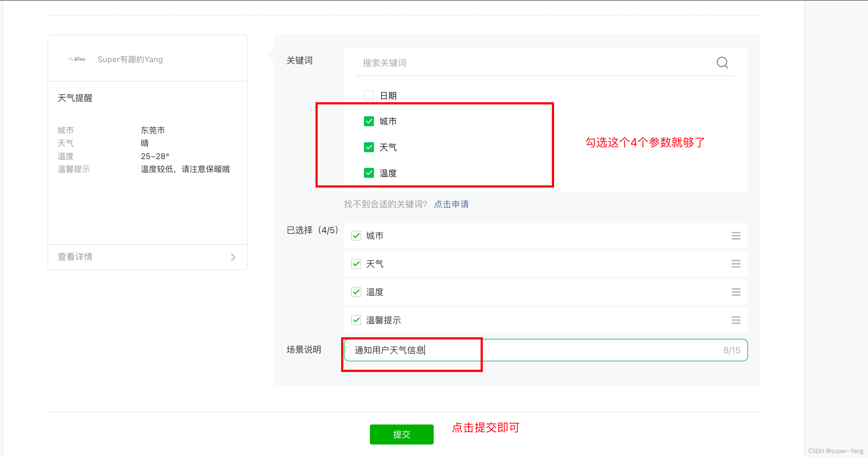Screen dimensions: 868x457
Task: Click the 天气提醒 template title
Action: tap(75, 98)
